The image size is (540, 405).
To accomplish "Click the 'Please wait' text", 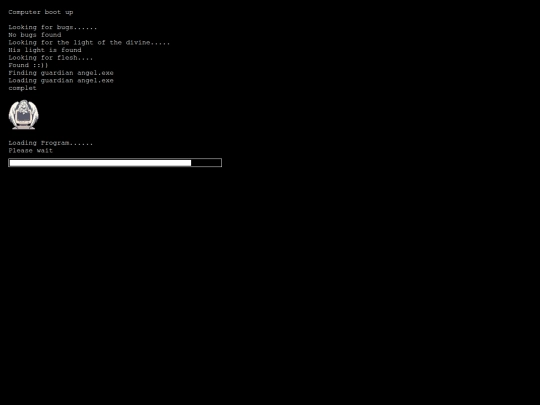I will point(31,150).
